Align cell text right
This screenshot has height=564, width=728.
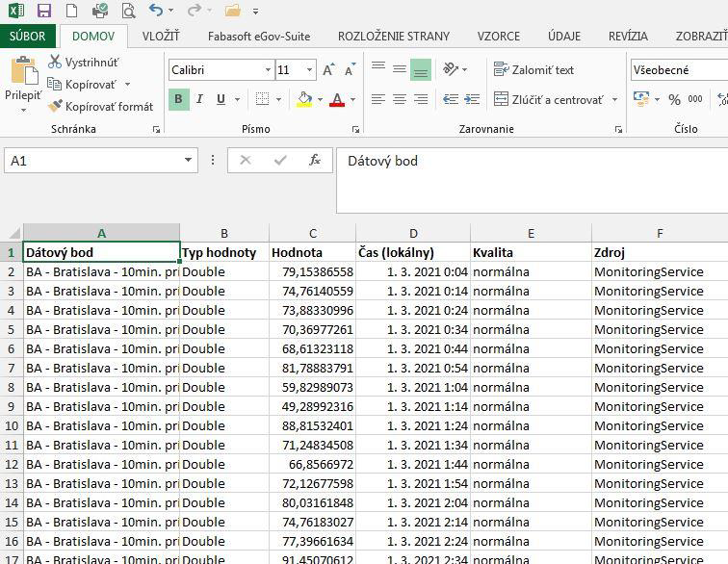point(421,99)
